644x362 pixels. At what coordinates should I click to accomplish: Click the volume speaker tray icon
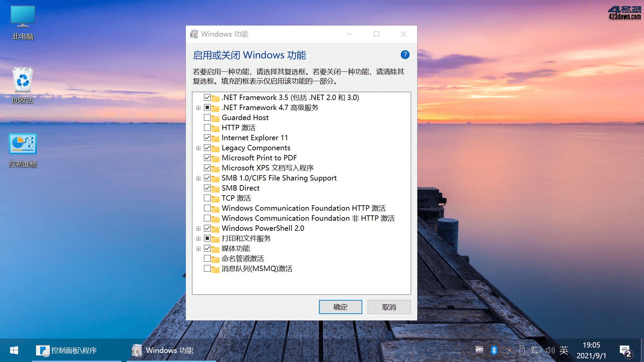(550, 350)
